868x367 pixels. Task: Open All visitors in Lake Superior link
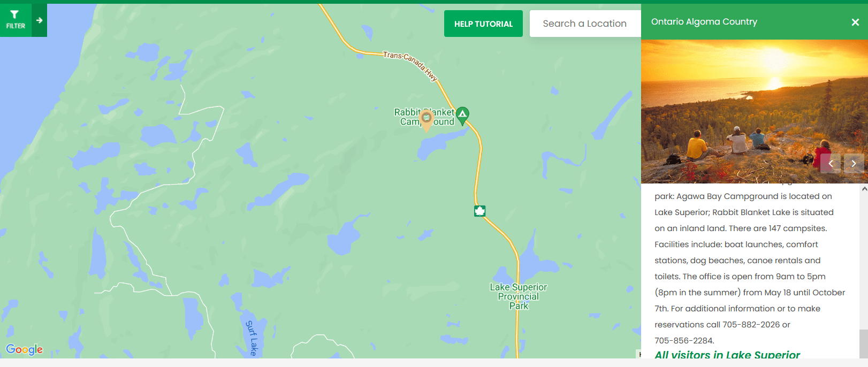[727, 354]
